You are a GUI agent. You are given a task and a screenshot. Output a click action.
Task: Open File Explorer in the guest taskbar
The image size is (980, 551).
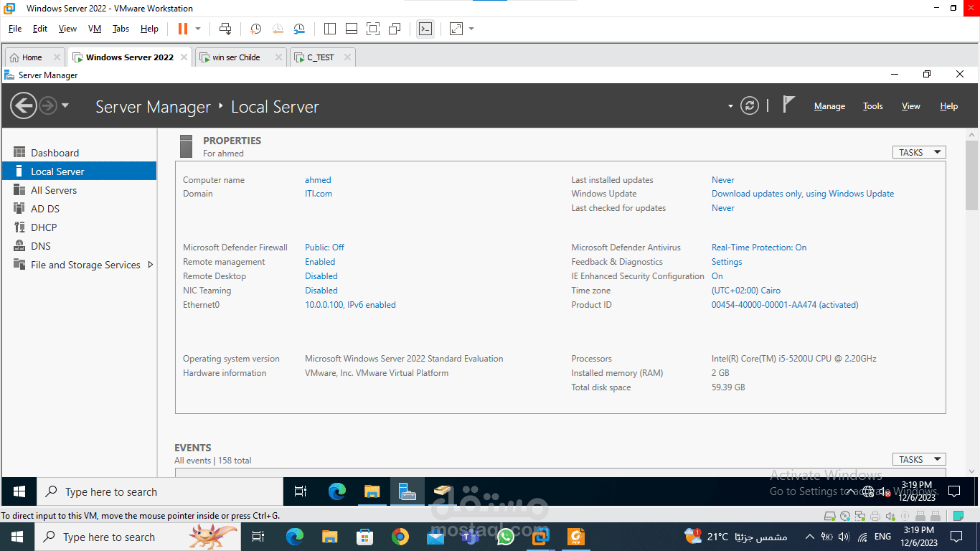pos(372,491)
